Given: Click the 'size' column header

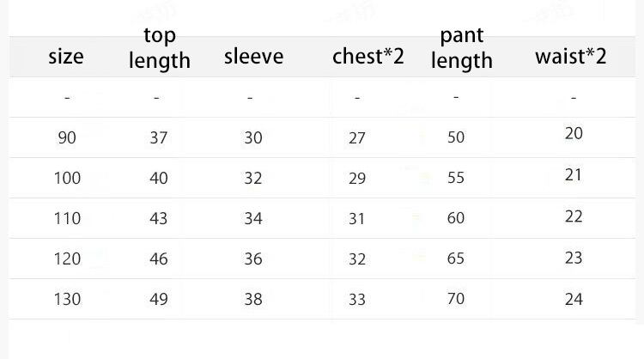Looking at the screenshot, I should point(66,57).
